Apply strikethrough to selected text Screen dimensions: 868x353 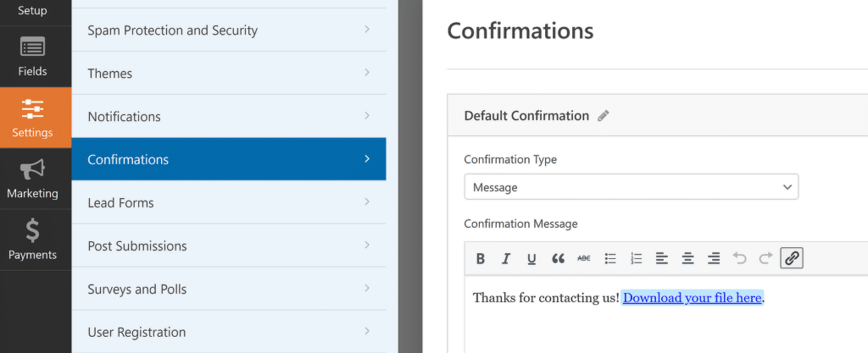[x=584, y=258]
